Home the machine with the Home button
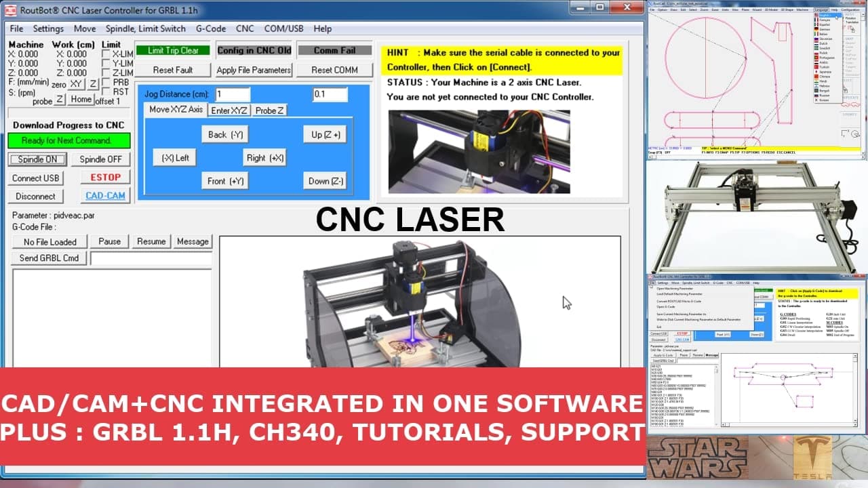This screenshot has width=868, height=488. (x=81, y=99)
